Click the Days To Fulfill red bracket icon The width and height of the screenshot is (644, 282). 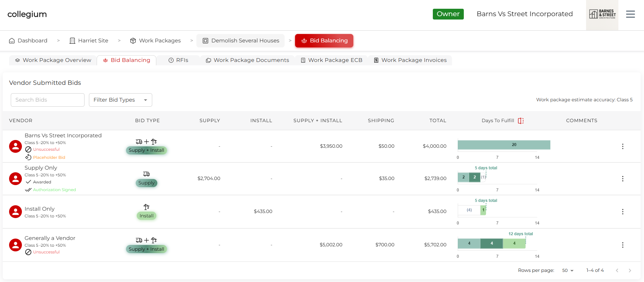(x=521, y=121)
